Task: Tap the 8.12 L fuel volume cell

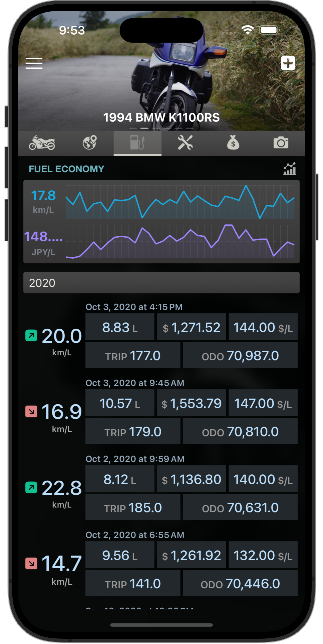Action: coord(120,480)
